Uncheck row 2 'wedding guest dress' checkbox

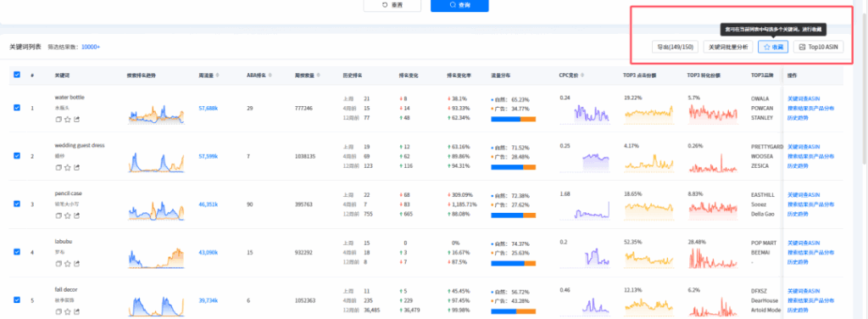[x=17, y=155]
